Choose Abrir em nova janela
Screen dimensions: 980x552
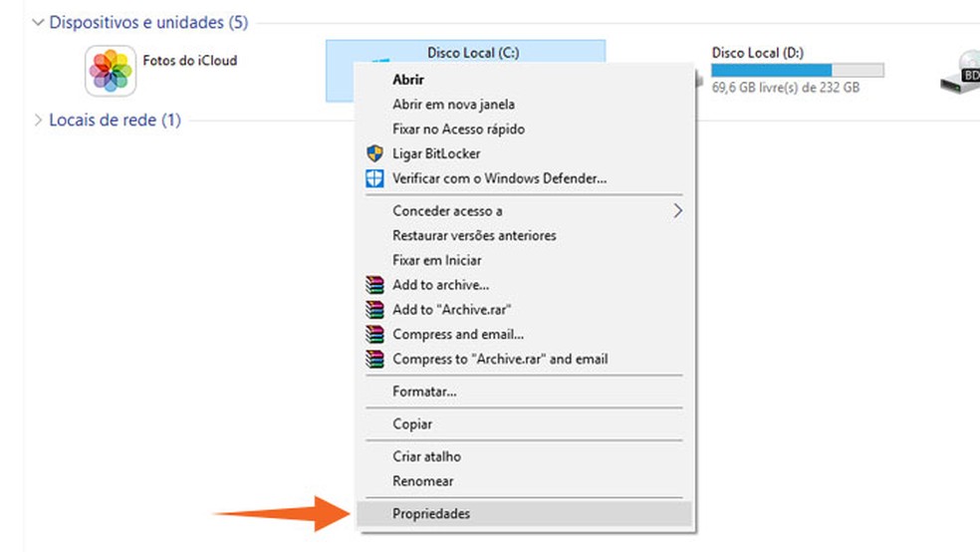coord(453,105)
